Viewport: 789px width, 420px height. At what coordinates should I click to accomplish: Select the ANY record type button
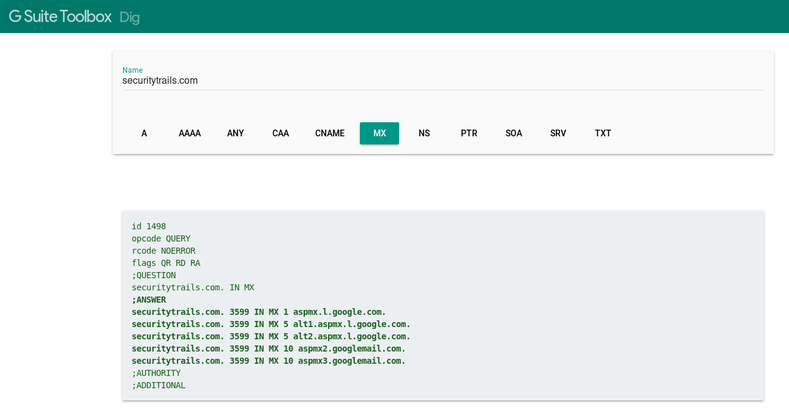(235, 133)
